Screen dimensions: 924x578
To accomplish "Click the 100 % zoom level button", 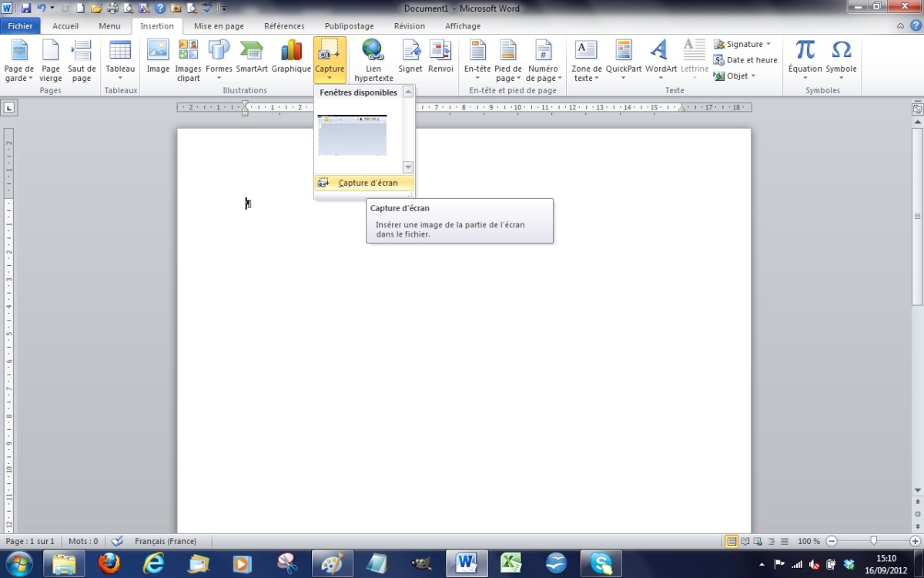I will 808,541.
